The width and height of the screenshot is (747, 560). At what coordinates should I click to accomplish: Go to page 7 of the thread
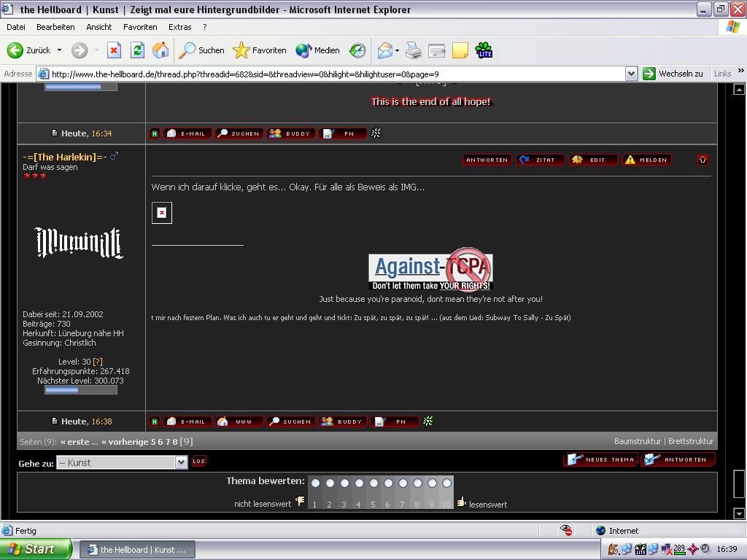pos(167,442)
